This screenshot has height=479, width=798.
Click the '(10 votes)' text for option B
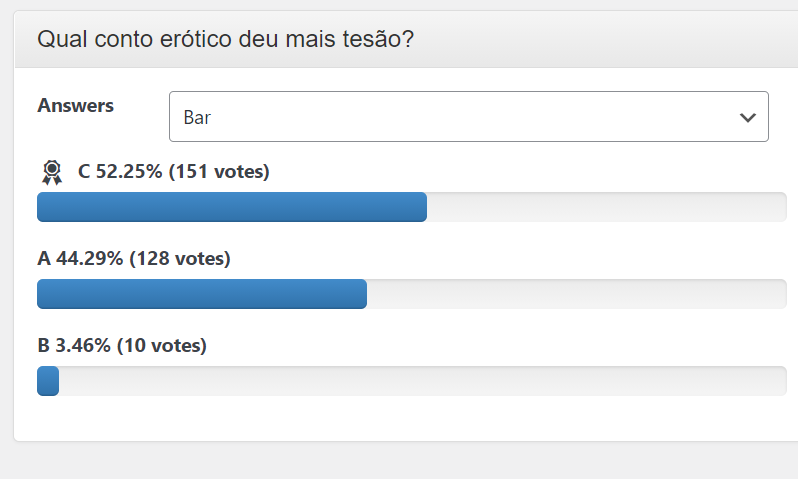162,346
